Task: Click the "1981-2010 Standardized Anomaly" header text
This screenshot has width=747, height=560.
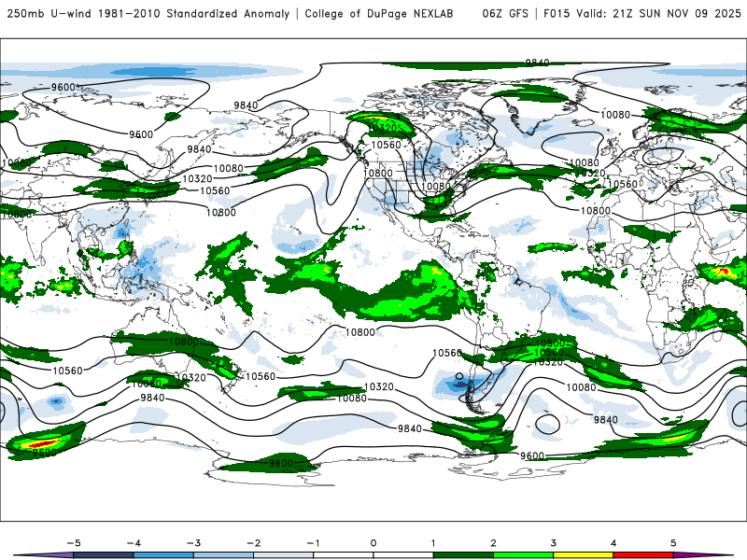Action: [194, 13]
